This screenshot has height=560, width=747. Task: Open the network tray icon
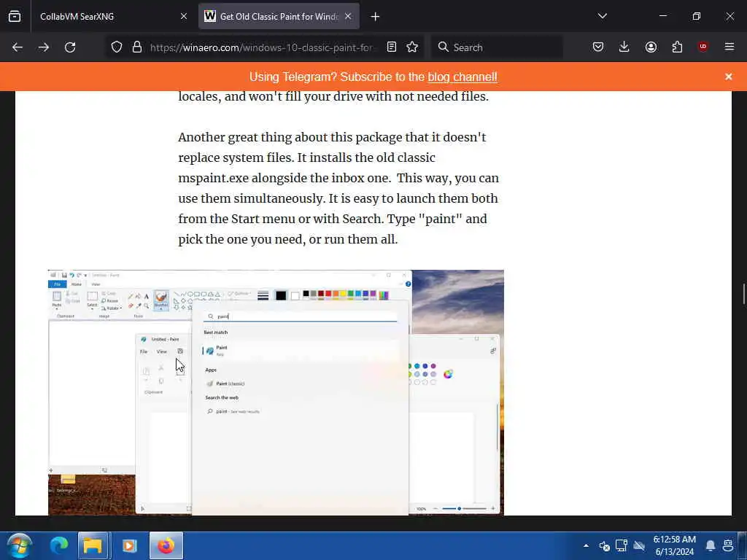pyautogui.click(x=622, y=545)
